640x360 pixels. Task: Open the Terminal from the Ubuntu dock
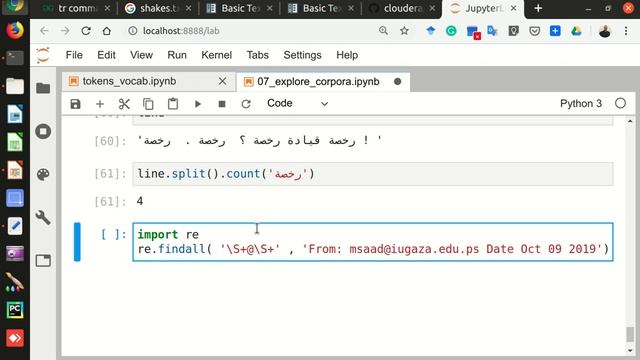[x=15, y=58]
